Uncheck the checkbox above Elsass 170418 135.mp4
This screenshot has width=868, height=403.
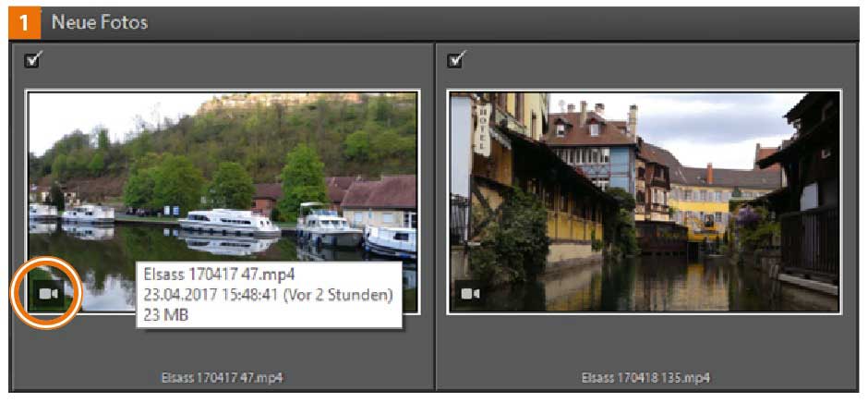point(456,58)
